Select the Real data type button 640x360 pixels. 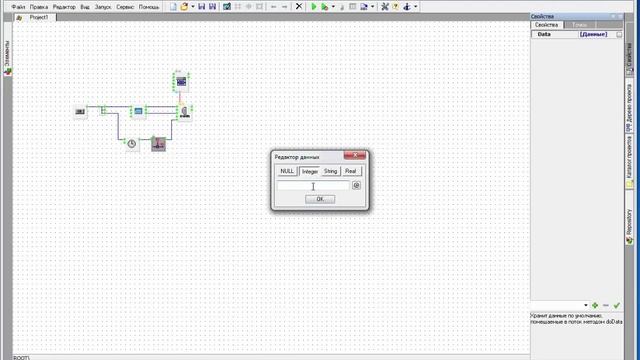[351, 171]
